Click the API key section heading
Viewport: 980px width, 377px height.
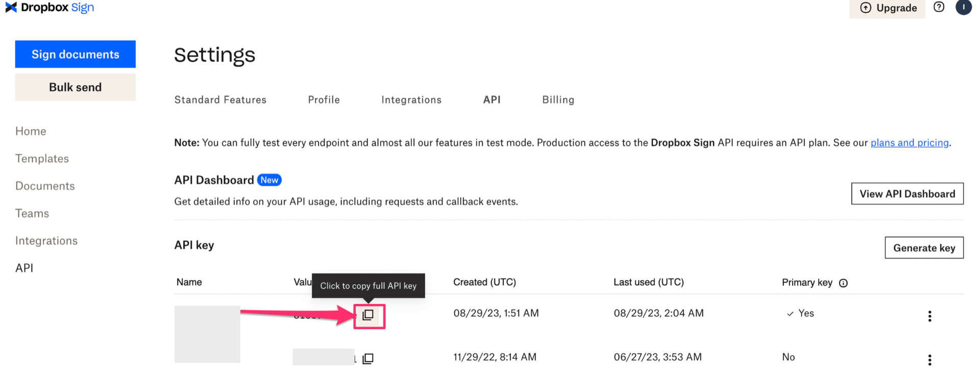(x=194, y=245)
